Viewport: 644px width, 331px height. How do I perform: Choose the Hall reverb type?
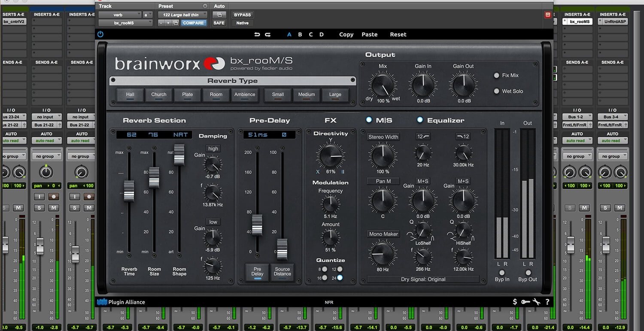coord(130,95)
